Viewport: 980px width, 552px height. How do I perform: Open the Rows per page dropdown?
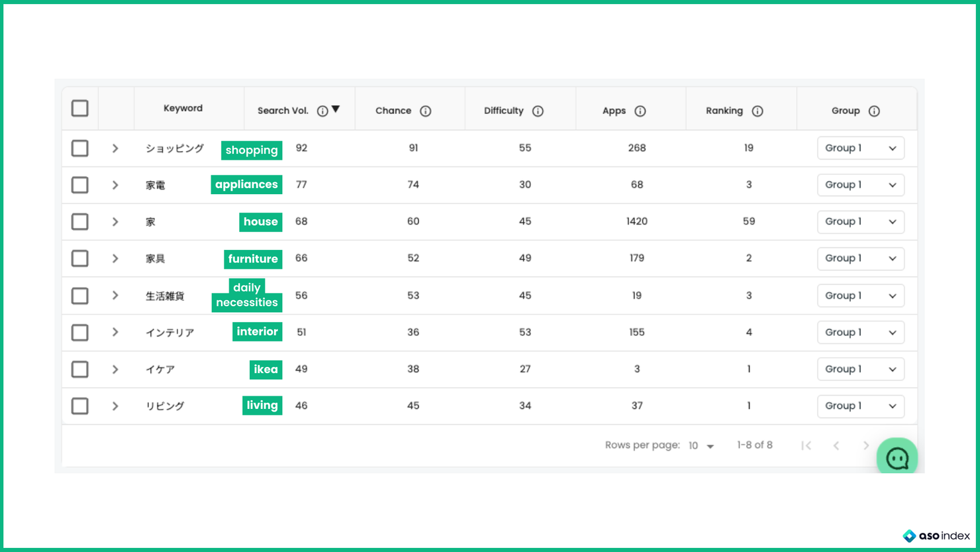[701, 446]
